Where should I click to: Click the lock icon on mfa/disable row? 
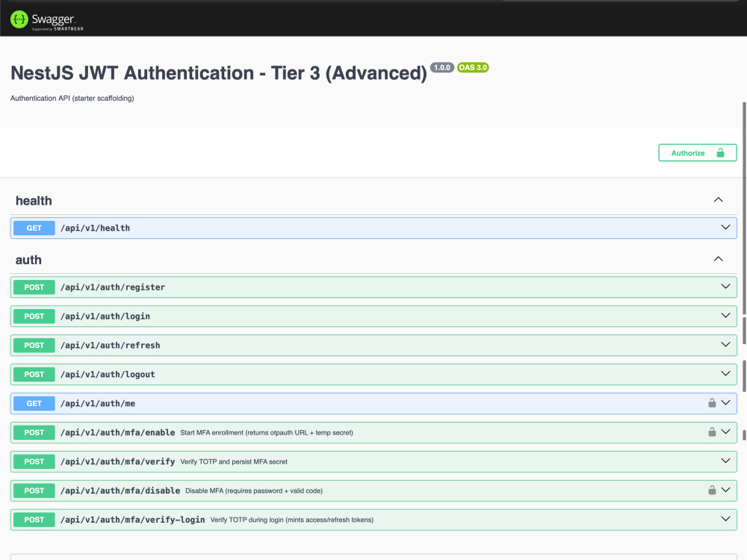[712, 490]
